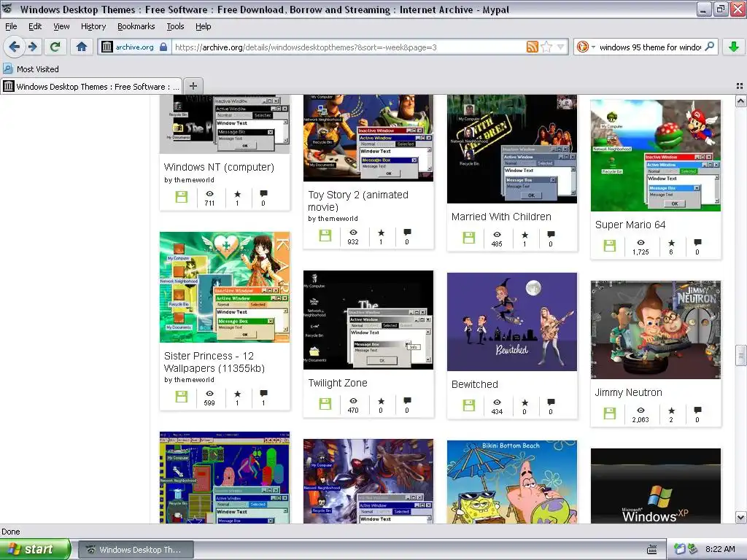Click the software floppy icon under Windows NT
Screen dimensions: 747x560
click(182, 197)
